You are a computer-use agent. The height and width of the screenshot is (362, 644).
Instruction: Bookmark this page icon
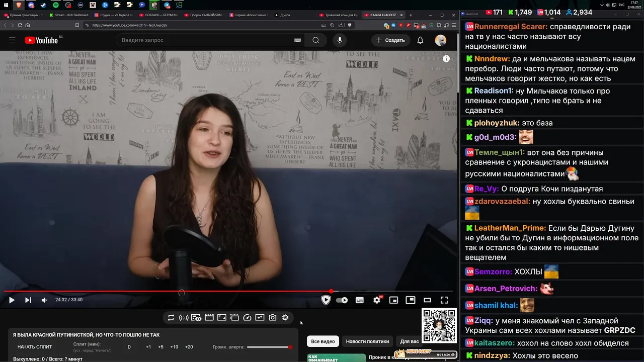pos(76,25)
